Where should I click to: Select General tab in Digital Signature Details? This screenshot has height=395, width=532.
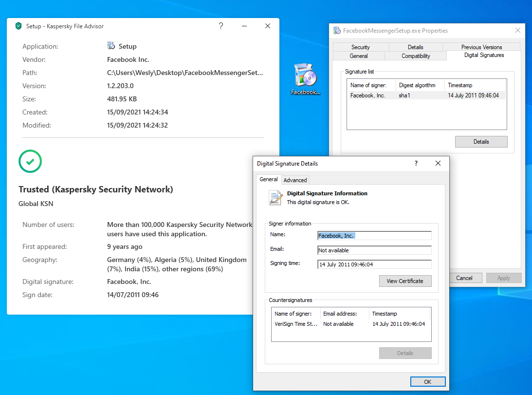[268, 179]
